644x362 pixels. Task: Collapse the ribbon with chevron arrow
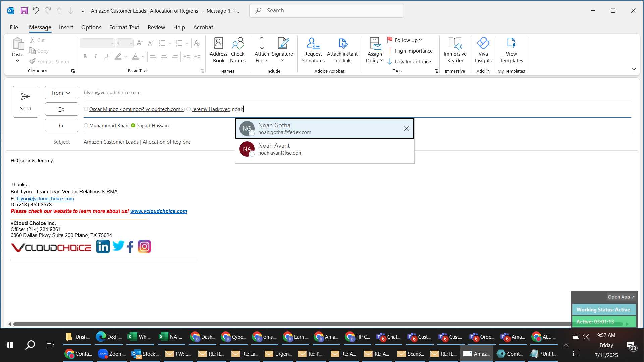pyautogui.click(x=634, y=69)
